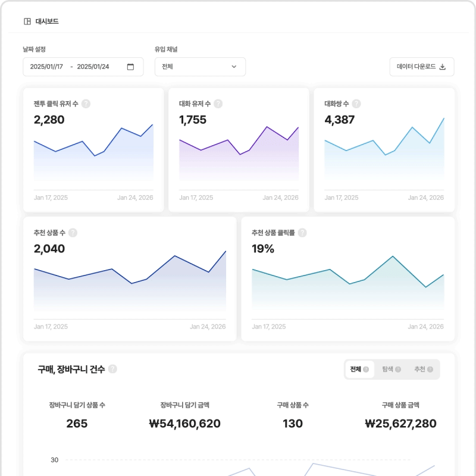This screenshot has width=476, height=476.
Task: Click the chevron arrow in 전체 combo box
Action: 234,67
